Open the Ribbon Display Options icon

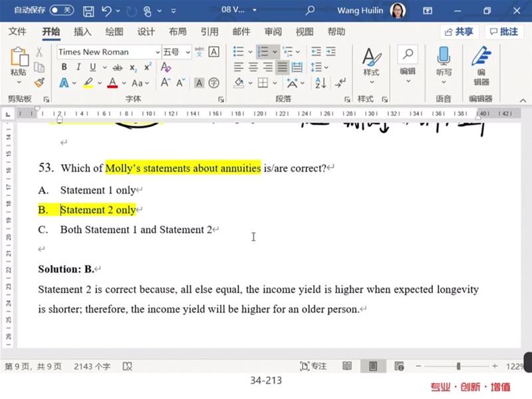[428, 11]
